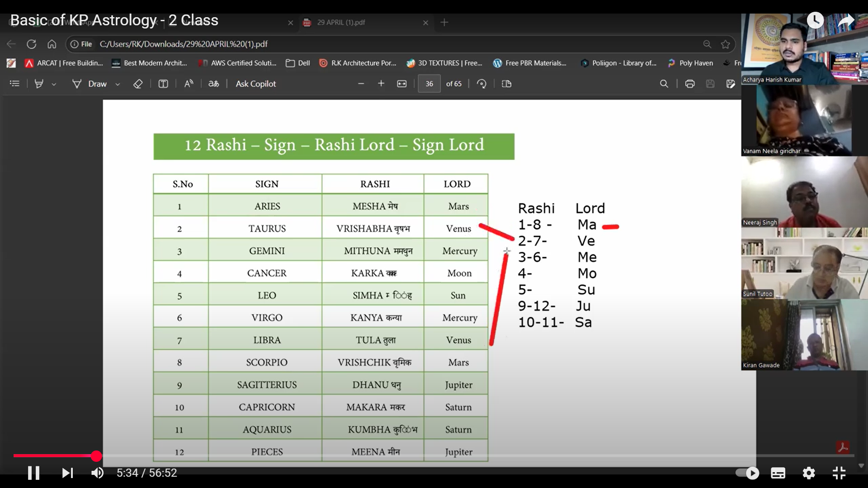Click Neeraj Singh video tile
The height and width of the screenshot is (488, 868).
coord(805,192)
